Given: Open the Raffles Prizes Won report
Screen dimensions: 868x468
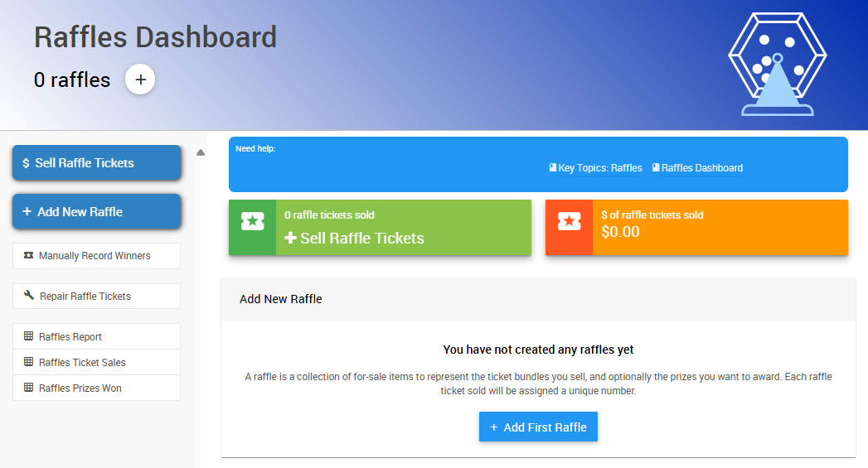Looking at the screenshot, I should point(80,388).
